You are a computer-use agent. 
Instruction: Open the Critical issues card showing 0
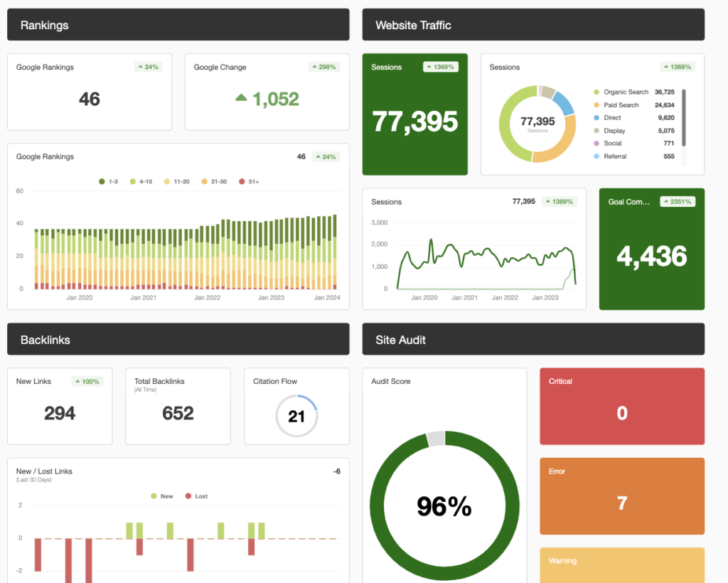(x=621, y=406)
